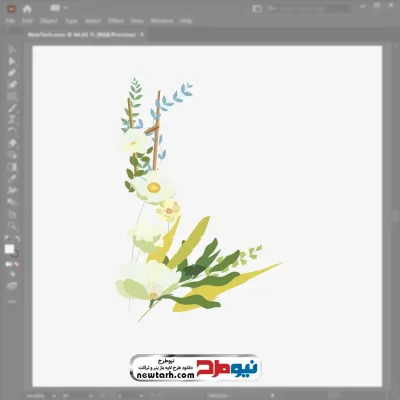400x400 pixels.
Task: Open the Effect menu
Action: click(116, 21)
